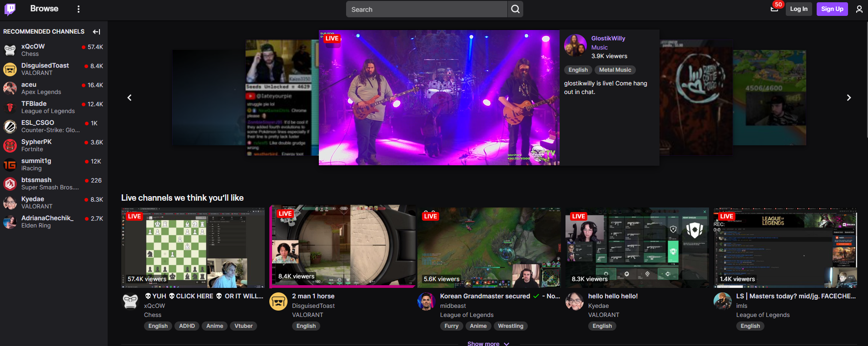Open Korean Grandmaster secured stream title
The width and height of the screenshot is (868, 346).
tap(500, 296)
